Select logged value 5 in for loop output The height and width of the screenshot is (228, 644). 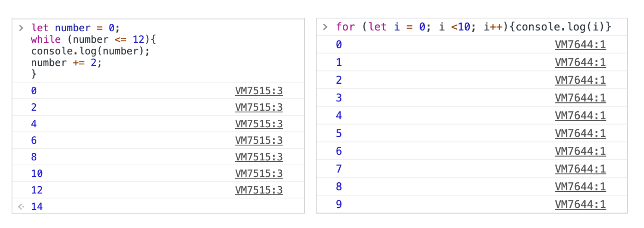pos(339,133)
